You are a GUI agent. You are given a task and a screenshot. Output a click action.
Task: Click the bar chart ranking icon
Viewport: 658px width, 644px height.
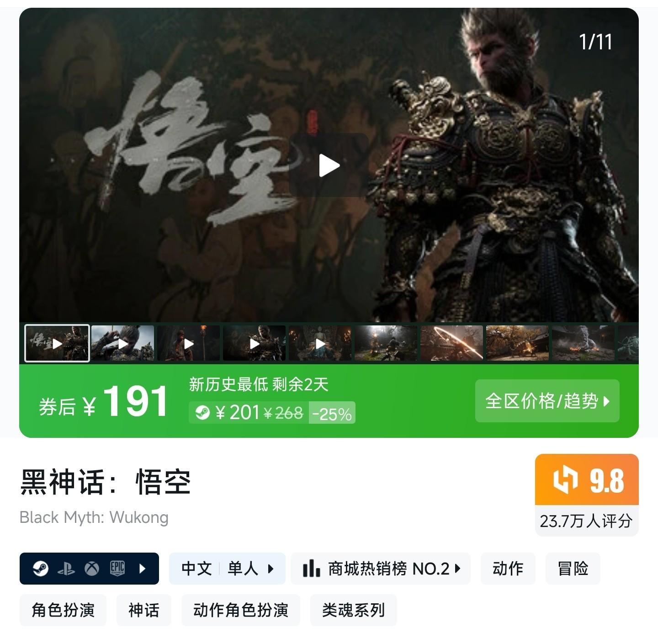click(311, 569)
